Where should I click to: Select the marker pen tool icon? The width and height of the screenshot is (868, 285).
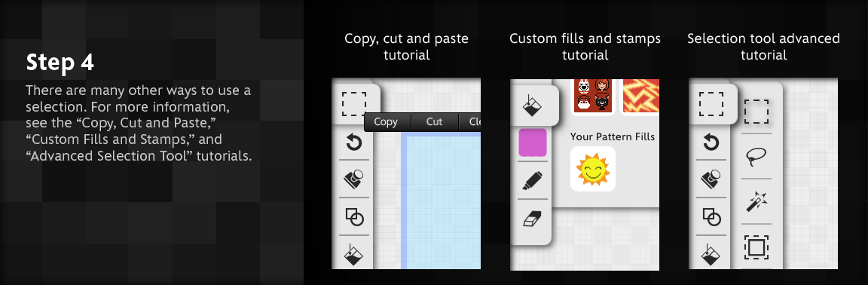tap(533, 181)
